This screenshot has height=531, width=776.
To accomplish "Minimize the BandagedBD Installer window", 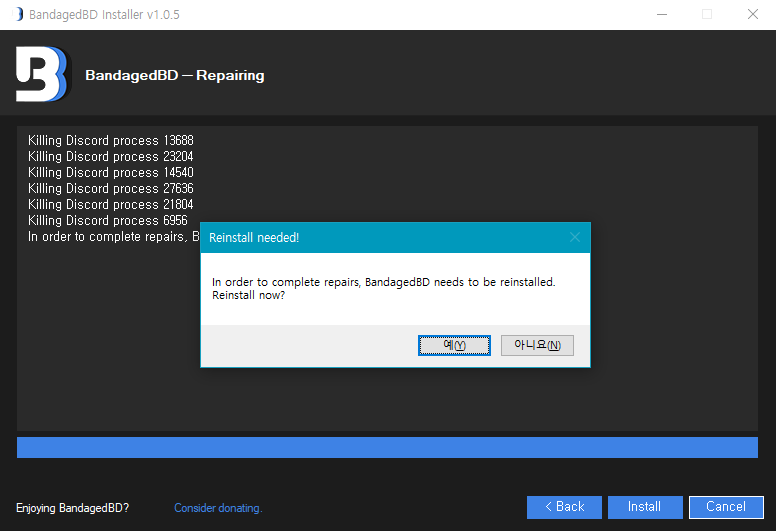I will click(662, 14).
